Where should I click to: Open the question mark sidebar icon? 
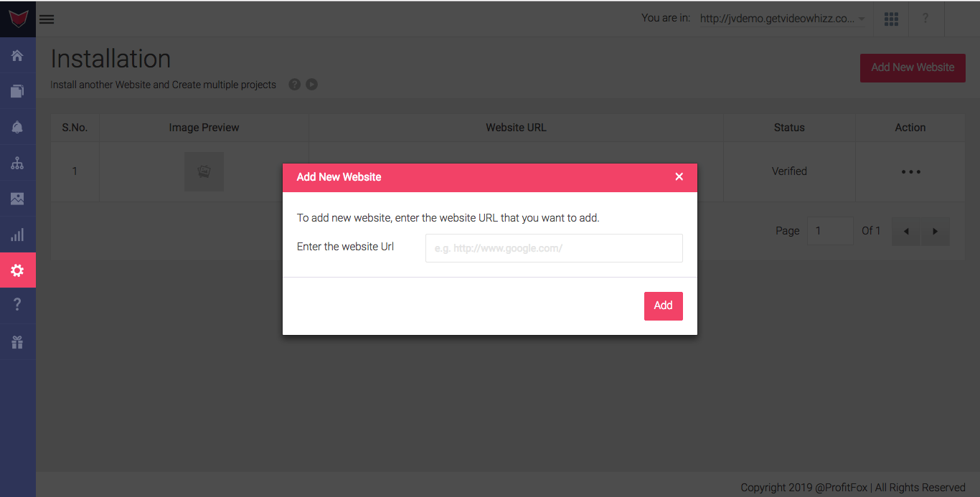coord(17,306)
